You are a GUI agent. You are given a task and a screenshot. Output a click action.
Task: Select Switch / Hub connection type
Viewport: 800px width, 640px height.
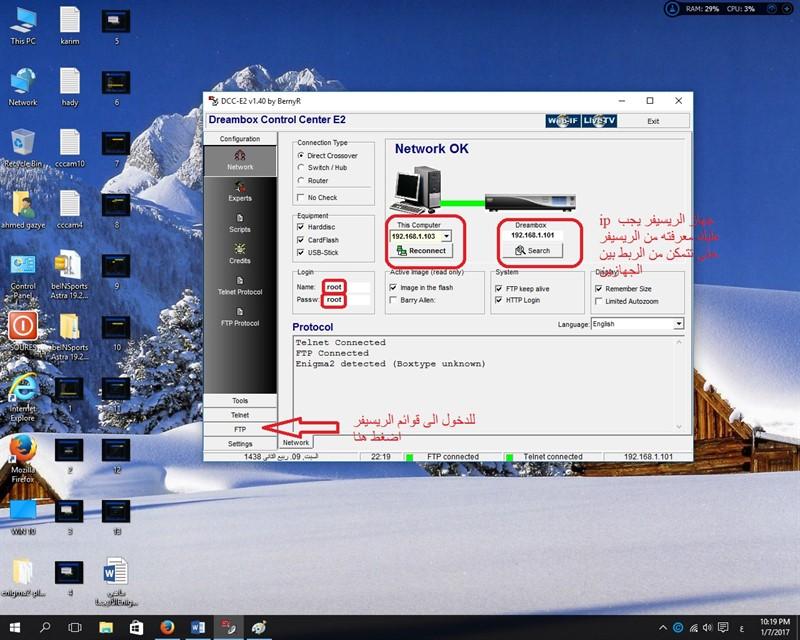(x=301, y=167)
